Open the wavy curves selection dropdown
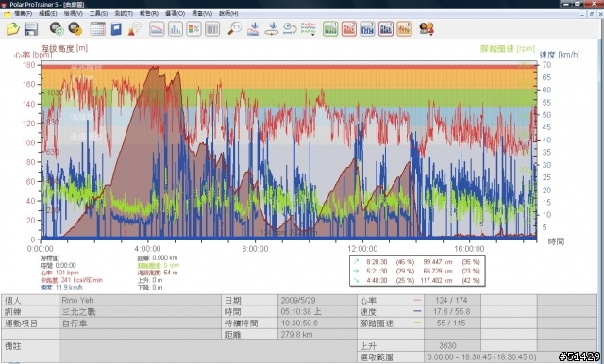604x364 pixels. [x=309, y=29]
